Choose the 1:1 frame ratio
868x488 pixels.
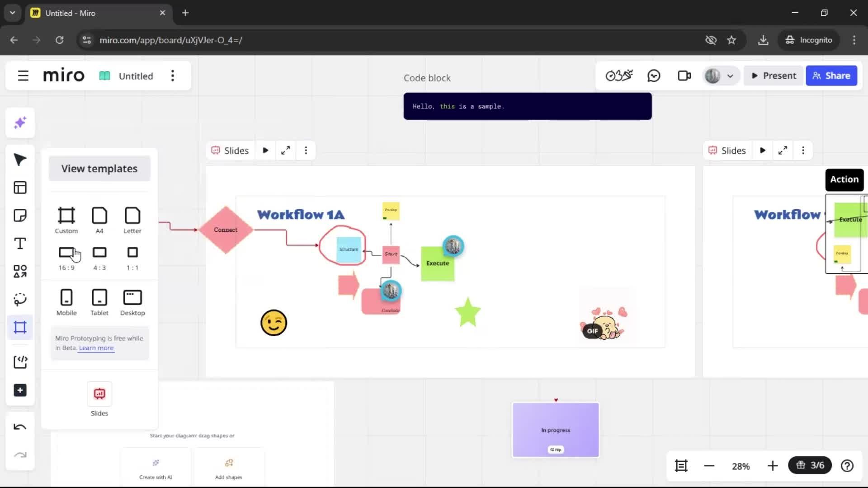tap(132, 258)
